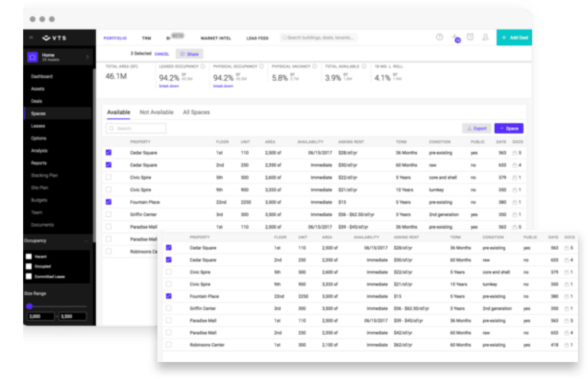
Task: Open docs icon for Cedar Square 1st floor, front panel
Action: (567, 248)
